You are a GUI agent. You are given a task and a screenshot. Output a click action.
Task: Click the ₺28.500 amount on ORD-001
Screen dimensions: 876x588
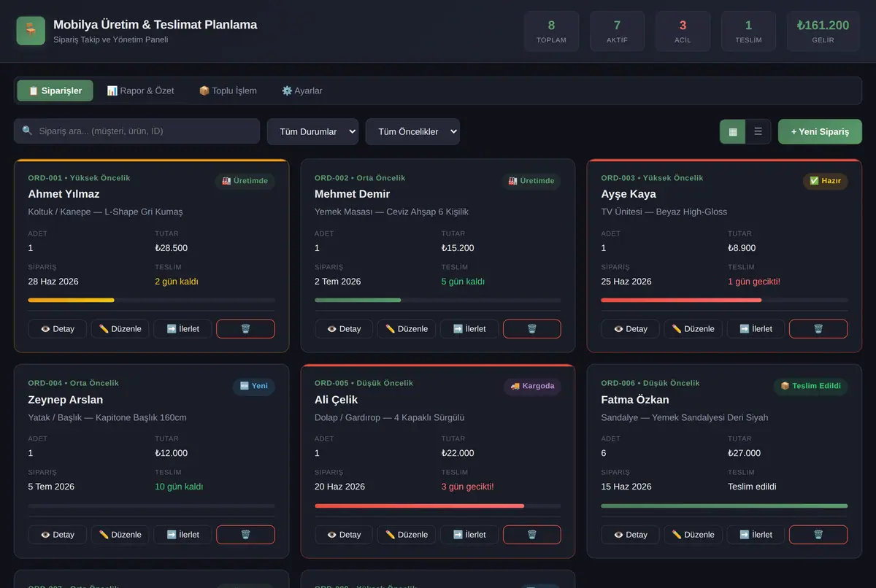[x=172, y=248]
